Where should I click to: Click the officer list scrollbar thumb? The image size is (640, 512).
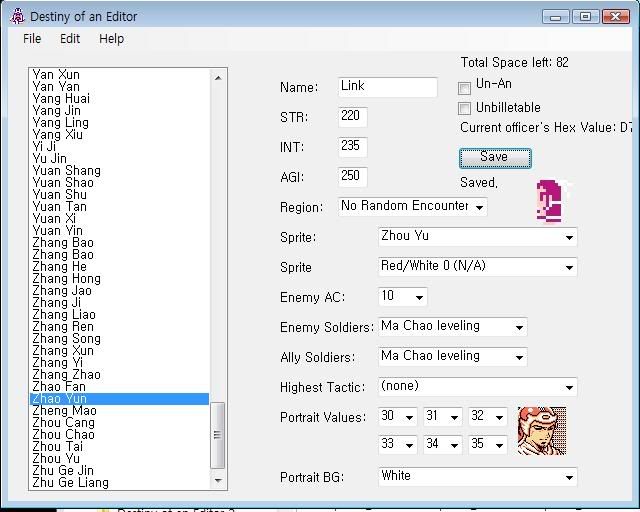(x=218, y=435)
